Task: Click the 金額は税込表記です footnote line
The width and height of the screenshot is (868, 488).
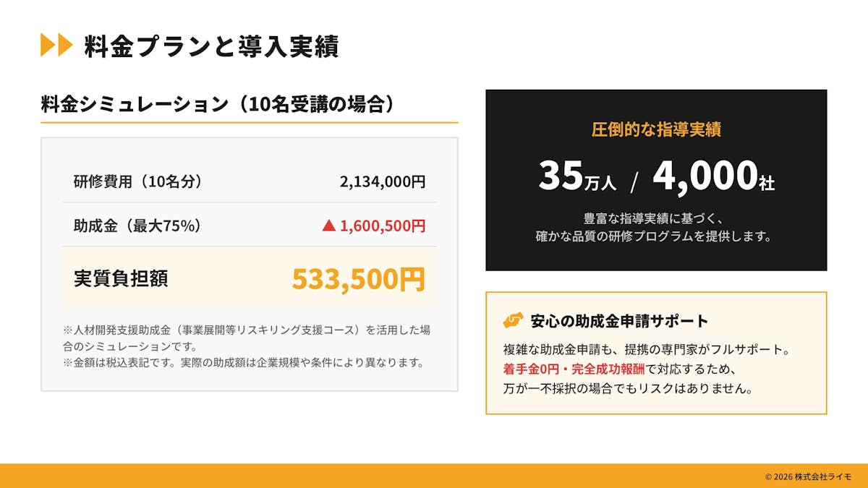Action: pos(243,362)
